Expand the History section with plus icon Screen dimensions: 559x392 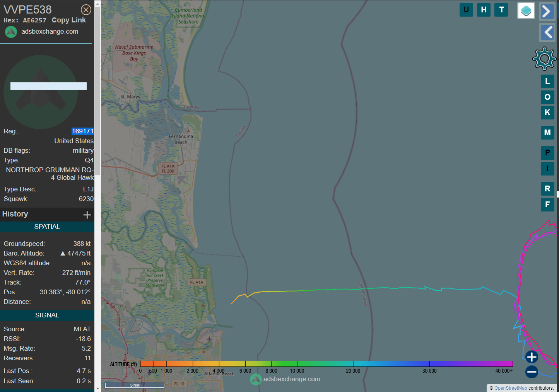[x=87, y=215]
